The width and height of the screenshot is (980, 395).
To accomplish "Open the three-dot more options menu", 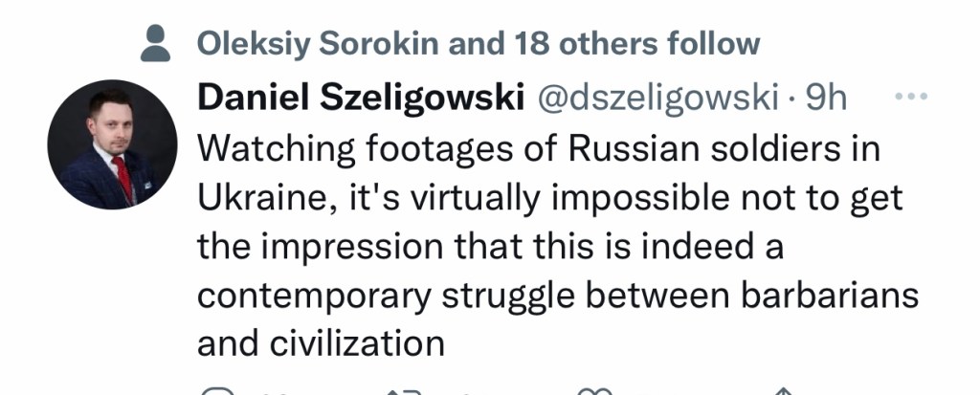I will [911, 98].
